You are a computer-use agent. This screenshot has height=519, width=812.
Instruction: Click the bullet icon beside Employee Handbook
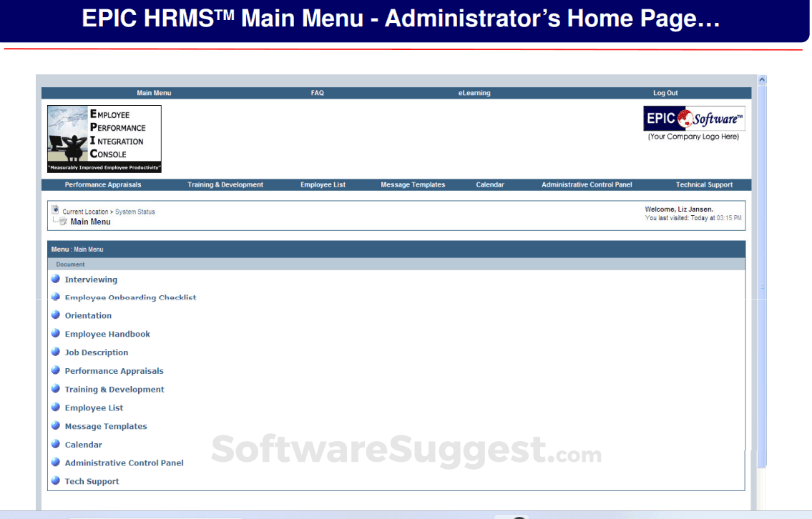pyautogui.click(x=56, y=333)
